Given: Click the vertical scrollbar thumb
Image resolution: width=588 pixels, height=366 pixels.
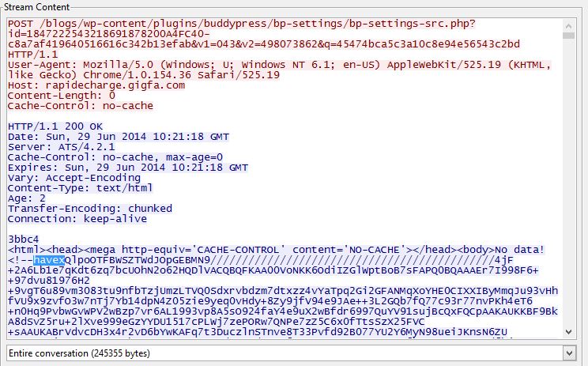Looking at the screenshot, I should pos(568,36).
